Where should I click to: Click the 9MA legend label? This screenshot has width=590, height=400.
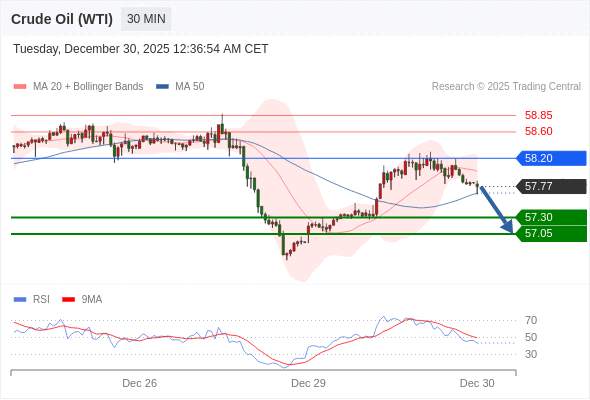(92, 300)
